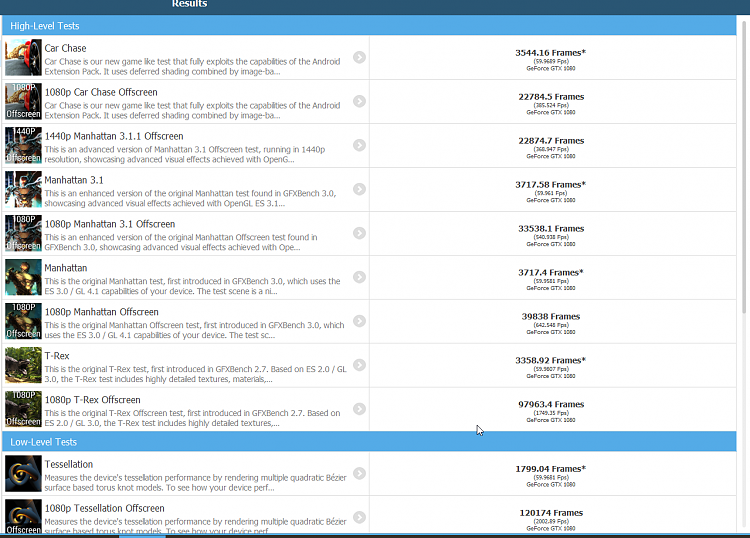Click the 22874.7 Frames result value
Image resolution: width=750 pixels, height=538 pixels.
tap(551, 141)
